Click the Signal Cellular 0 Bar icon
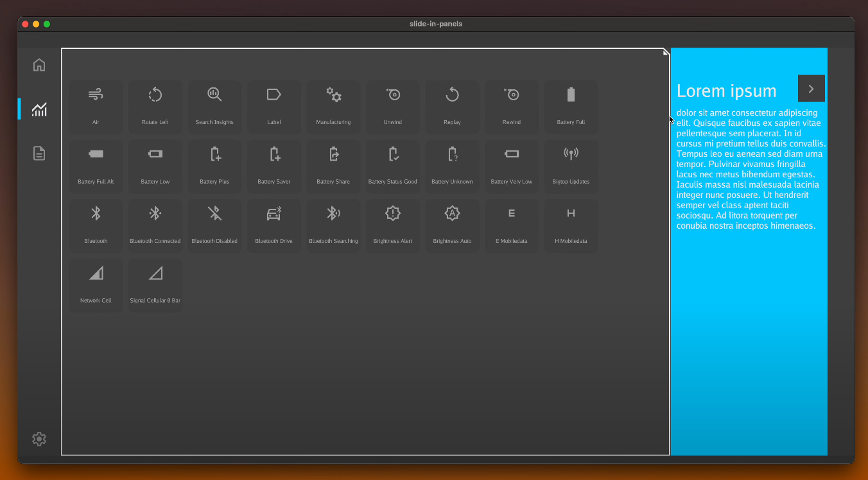 pyautogui.click(x=155, y=272)
